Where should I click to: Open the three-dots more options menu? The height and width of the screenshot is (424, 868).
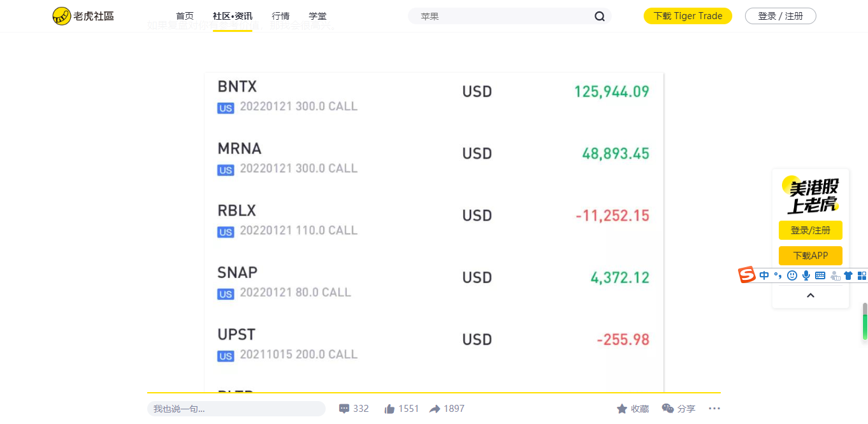[714, 409]
